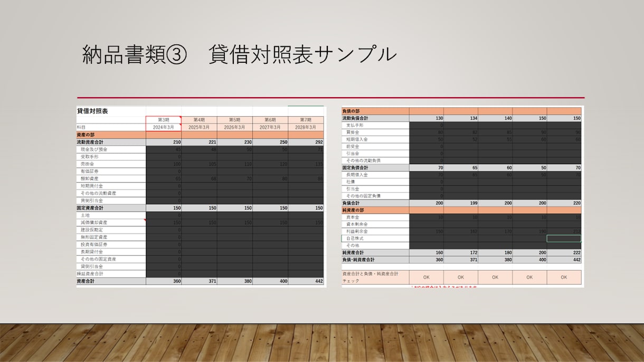
Task: Select the 有価証券 row label
Action: click(x=111, y=172)
